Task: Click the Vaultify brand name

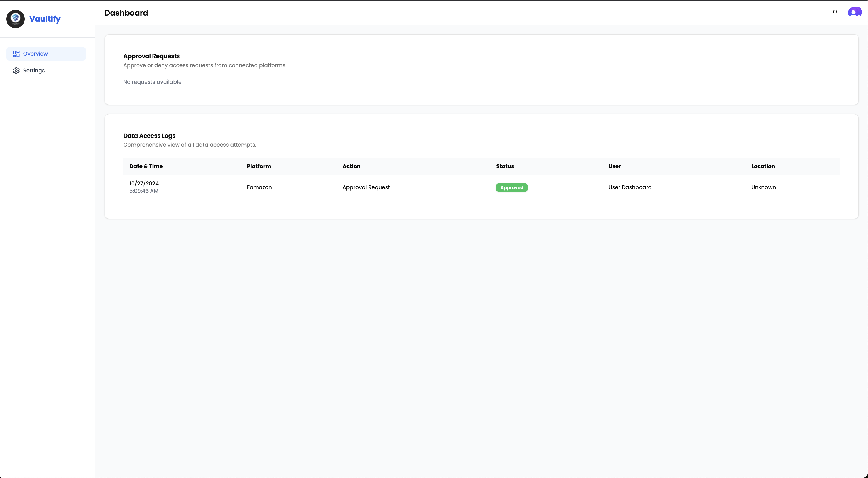Action: click(45, 19)
